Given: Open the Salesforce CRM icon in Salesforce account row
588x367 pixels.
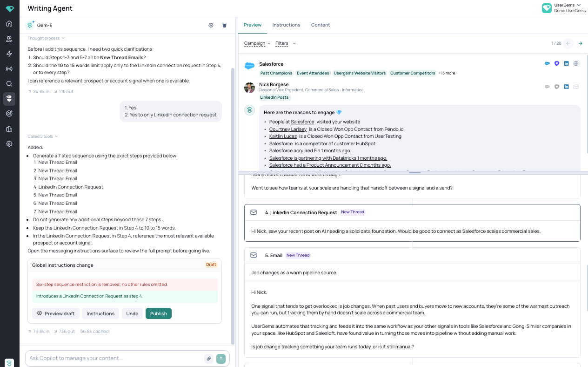Looking at the screenshot, I should pyautogui.click(x=548, y=64).
